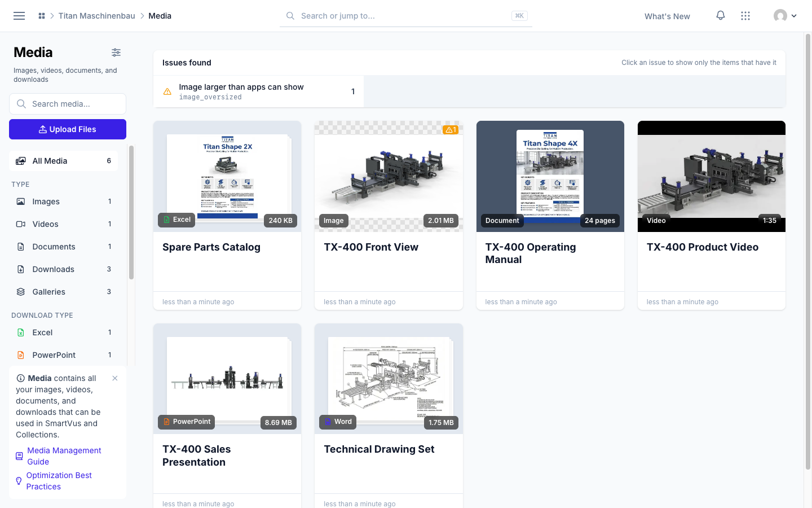Image resolution: width=812 pixels, height=508 pixels.
Task: Open the TX-400 Front View image thumbnail
Action: pos(389,176)
